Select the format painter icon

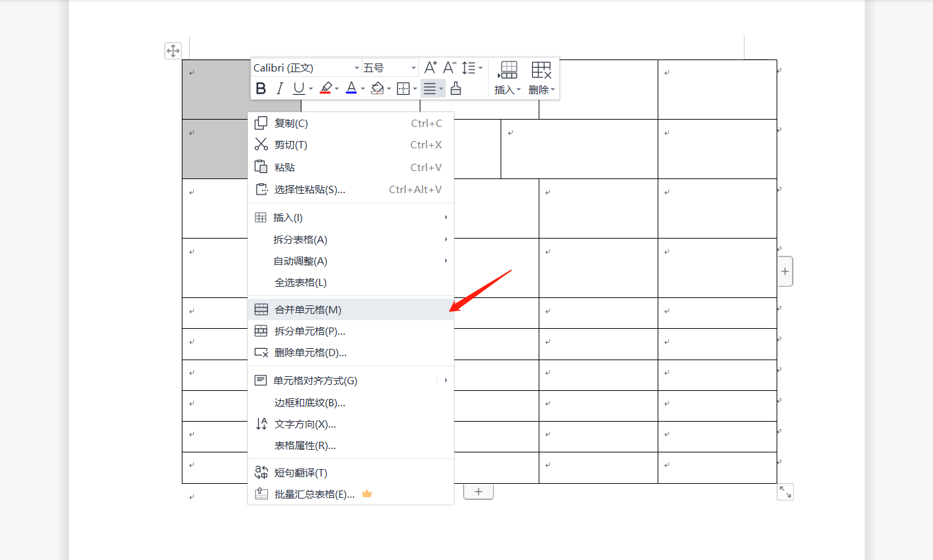click(455, 88)
